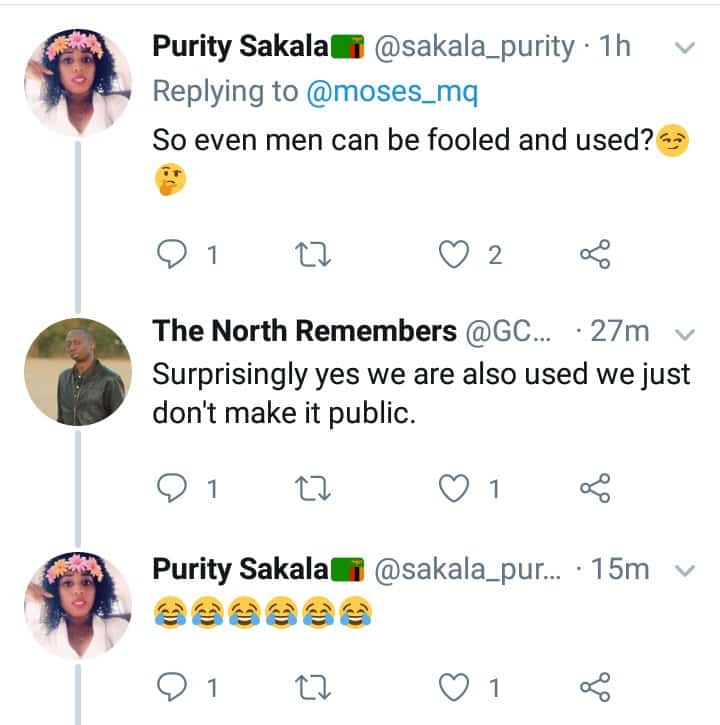This screenshot has width=720, height=725.
Task: Reply to Purity Sakala's first tweet
Action: [175, 256]
